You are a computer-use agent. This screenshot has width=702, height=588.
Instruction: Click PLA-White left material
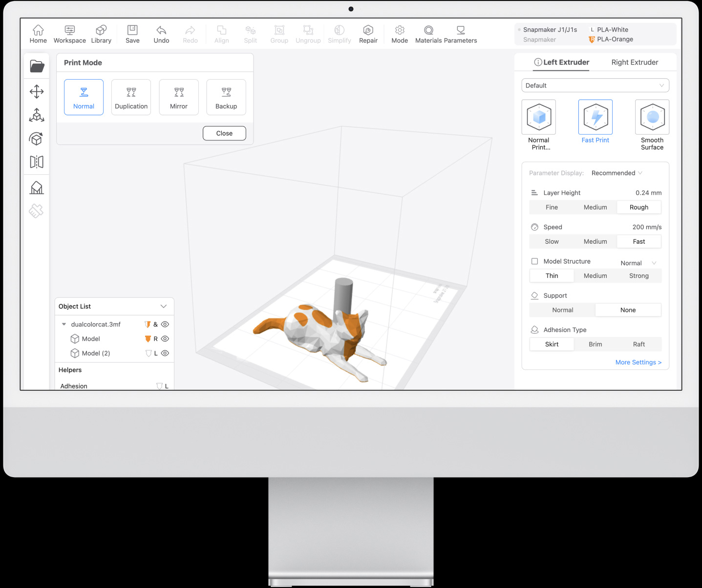click(609, 30)
